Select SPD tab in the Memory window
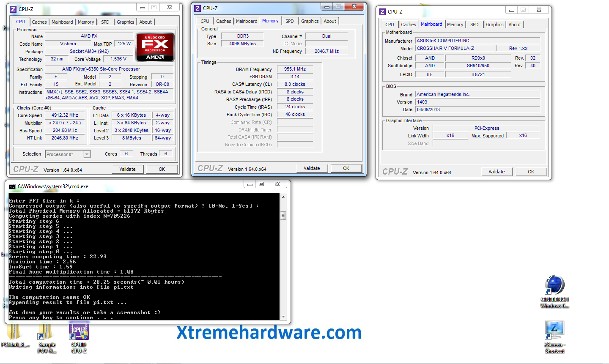 pos(289,21)
